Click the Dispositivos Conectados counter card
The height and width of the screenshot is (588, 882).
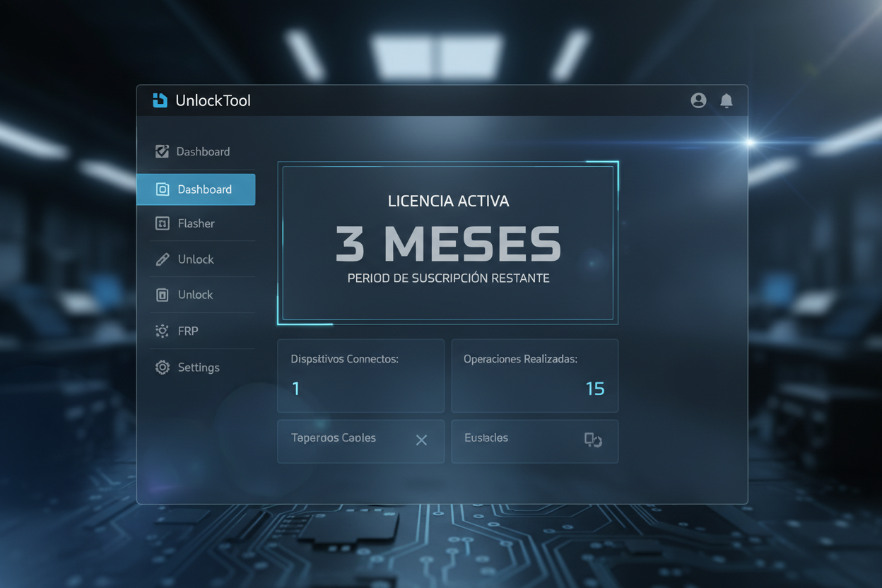pos(360,375)
